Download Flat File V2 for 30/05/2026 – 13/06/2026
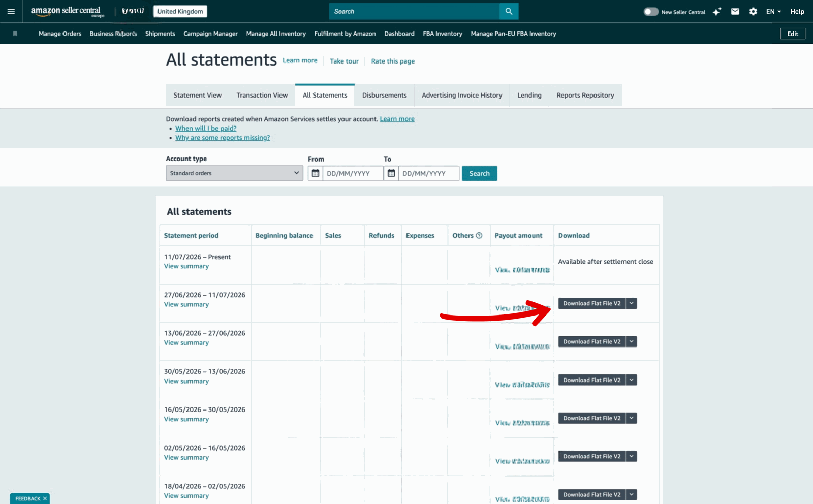813x504 pixels. pos(592,380)
